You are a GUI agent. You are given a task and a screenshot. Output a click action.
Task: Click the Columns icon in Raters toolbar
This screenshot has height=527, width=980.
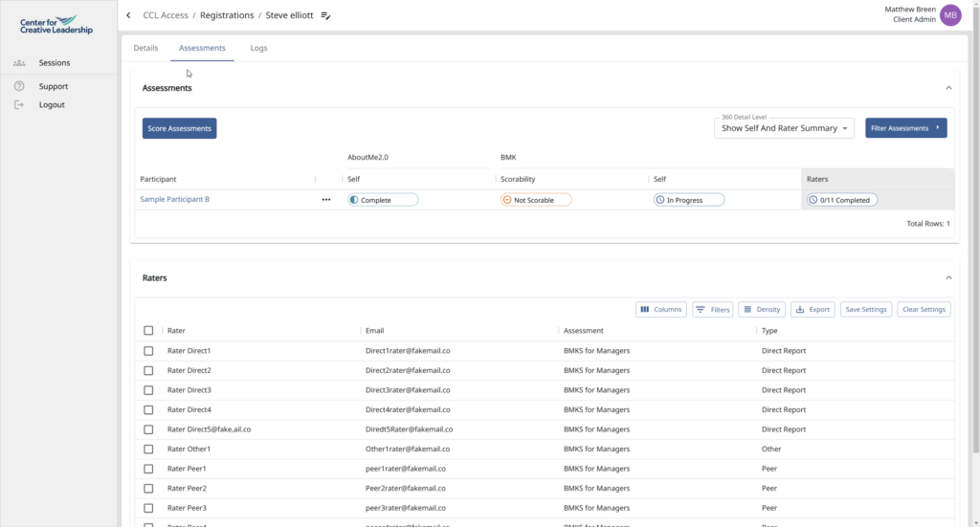645,310
